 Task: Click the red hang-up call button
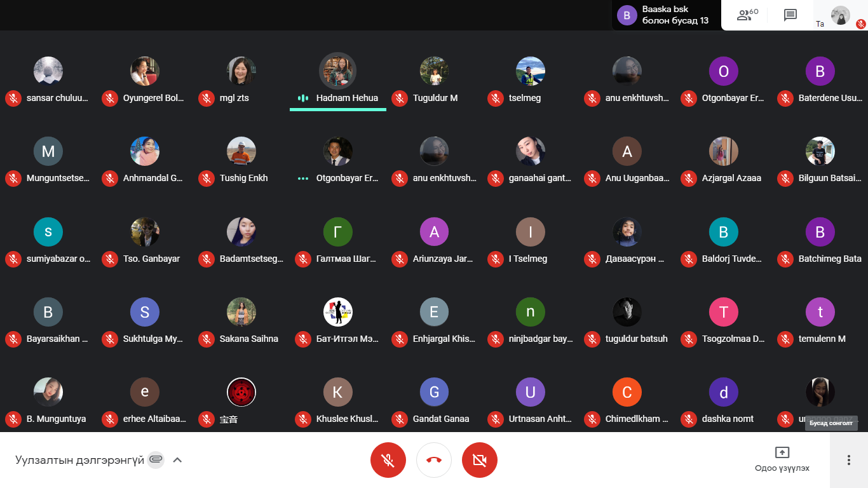[x=434, y=460]
